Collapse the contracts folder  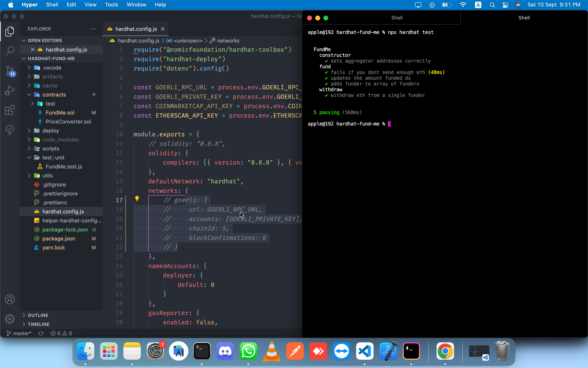point(29,94)
